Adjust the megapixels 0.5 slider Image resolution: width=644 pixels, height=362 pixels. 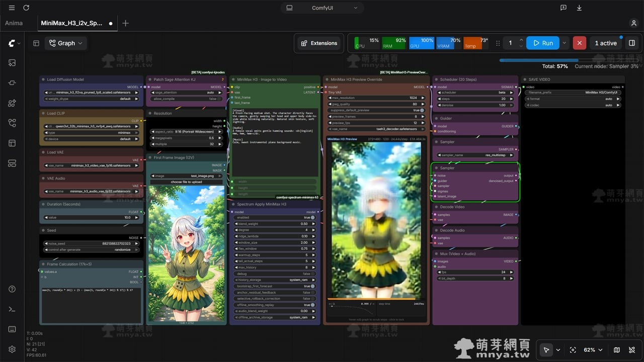[x=186, y=138]
